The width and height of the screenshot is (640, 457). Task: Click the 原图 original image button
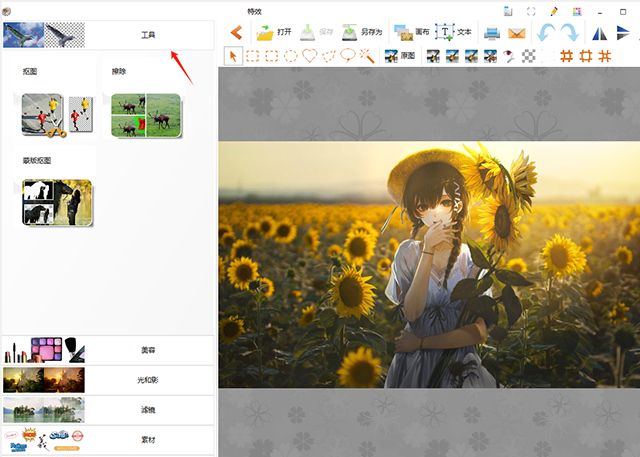400,56
